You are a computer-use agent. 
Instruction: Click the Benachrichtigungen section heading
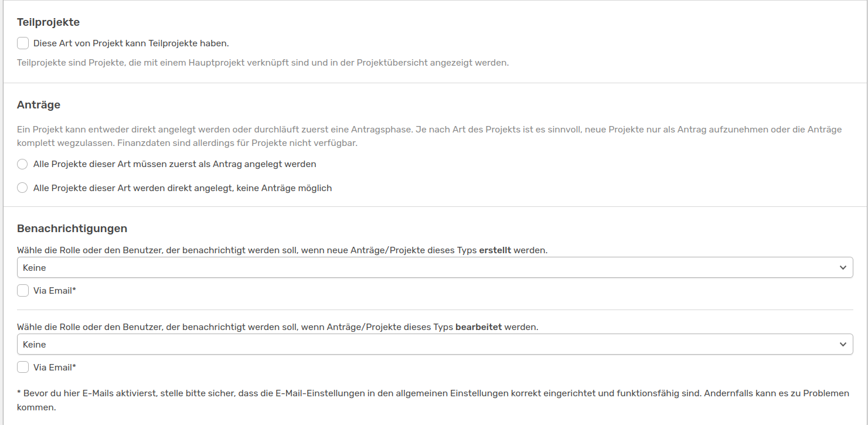(x=73, y=228)
